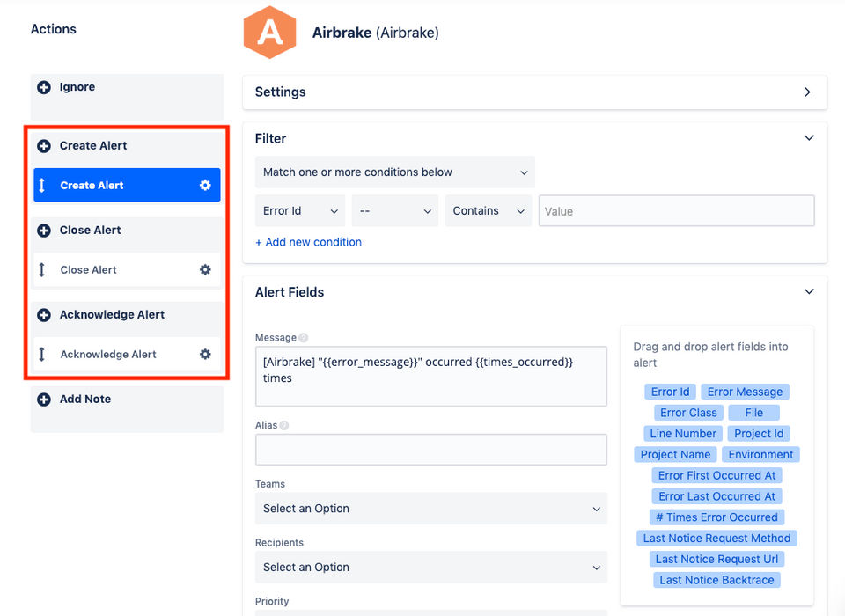Click the plus icon beside Add Note
The width and height of the screenshot is (845, 616).
(44, 400)
